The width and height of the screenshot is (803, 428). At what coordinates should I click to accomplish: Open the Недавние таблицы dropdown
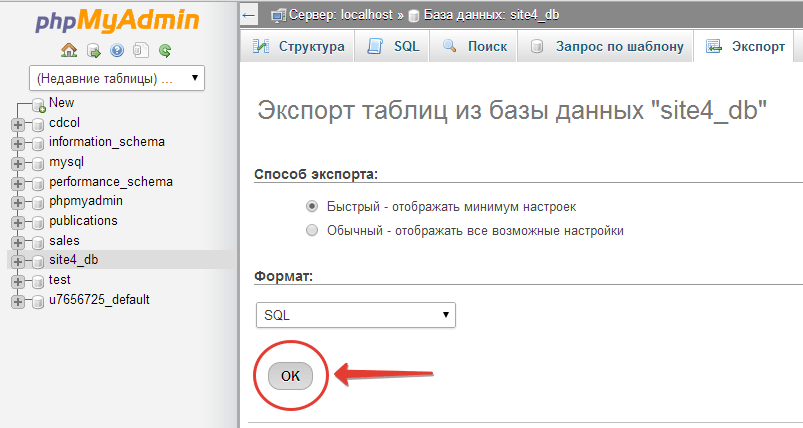click(x=117, y=77)
